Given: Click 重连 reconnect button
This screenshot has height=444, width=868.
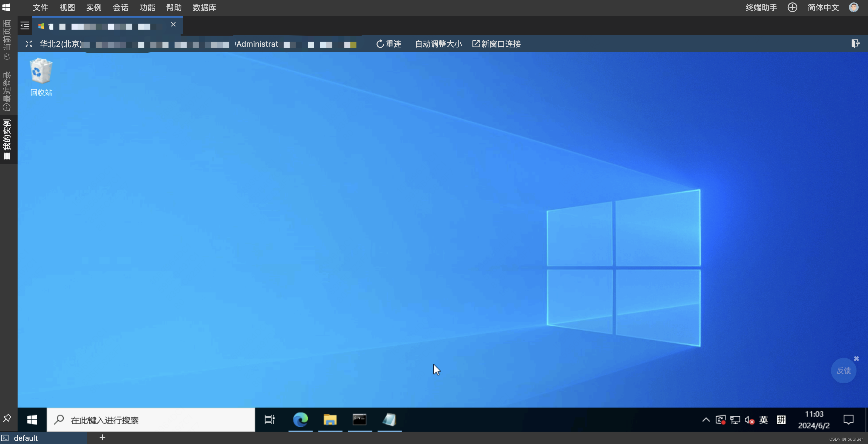Looking at the screenshot, I should pyautogui.click(x=389, y=44).
